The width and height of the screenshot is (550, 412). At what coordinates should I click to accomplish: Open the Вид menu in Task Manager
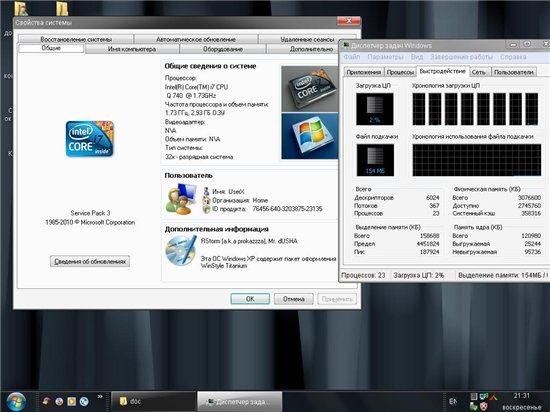417,57
